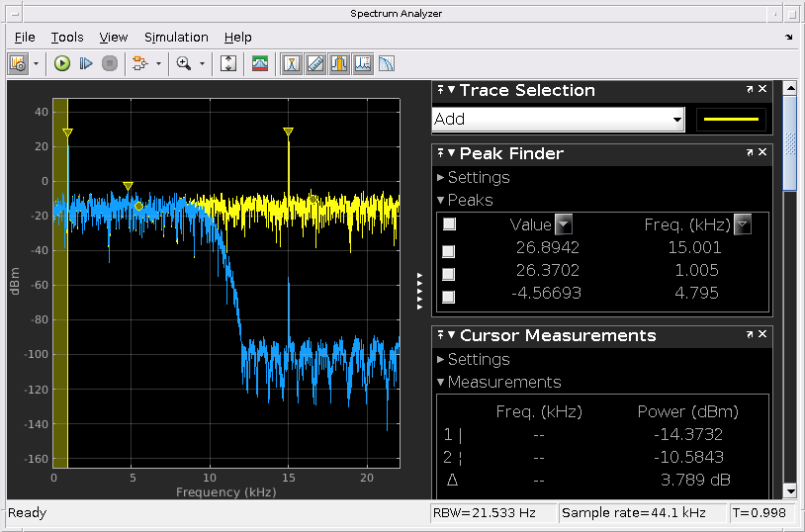Image resolution: width=805 pixels, height=532 pixels.
Task: Close the Peak Finder panel
Action: [762, 153]
